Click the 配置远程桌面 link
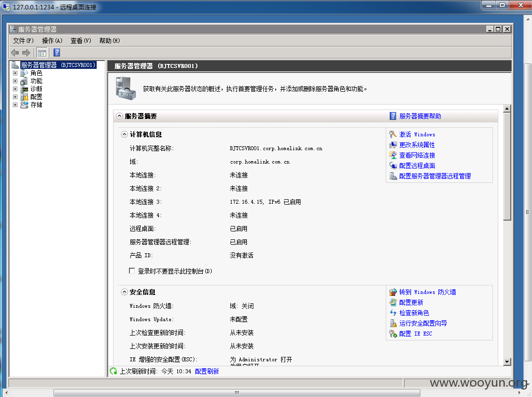 click(x=417, y=166)
